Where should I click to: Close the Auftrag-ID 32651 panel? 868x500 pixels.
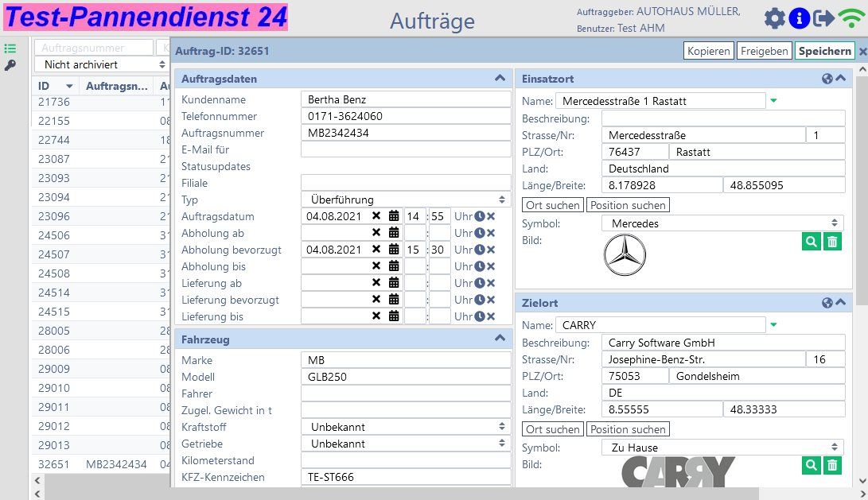point(862,52)
